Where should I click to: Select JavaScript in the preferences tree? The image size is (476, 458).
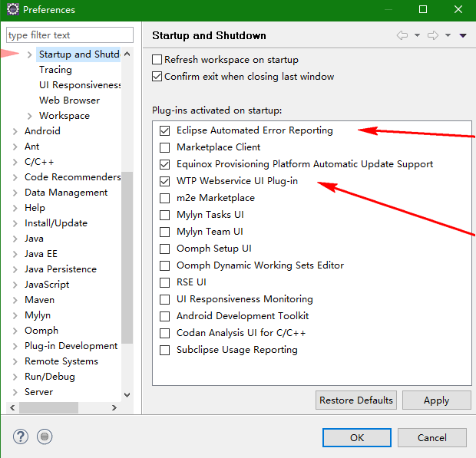[x=47, y=285]
